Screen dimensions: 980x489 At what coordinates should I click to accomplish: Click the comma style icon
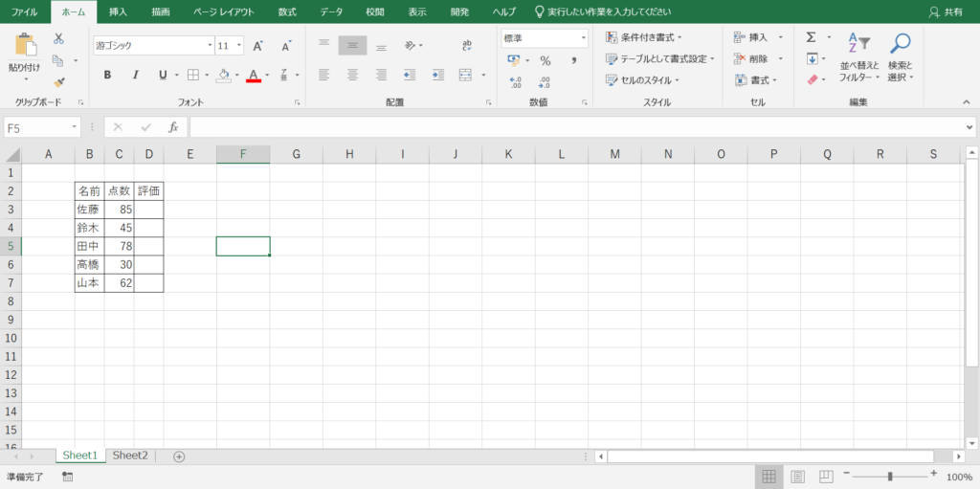(573, 60)
